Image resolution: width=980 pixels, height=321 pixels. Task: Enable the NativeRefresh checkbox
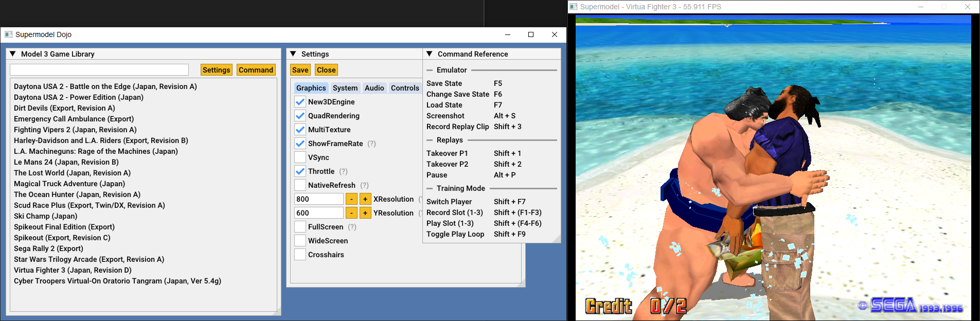(300, 185)
